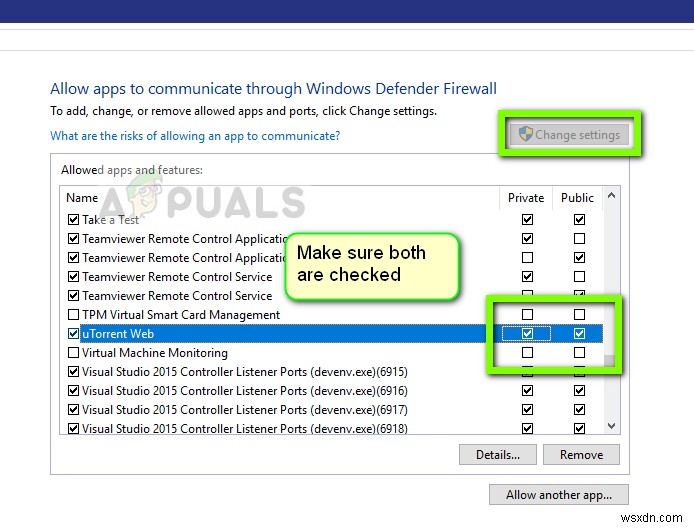The width and height of the screenshot is (694, 528).
Task: Select Visual Studio 2015 Listener Ports (6915) row
Action: pyautogui.click(x=245, y=372)
